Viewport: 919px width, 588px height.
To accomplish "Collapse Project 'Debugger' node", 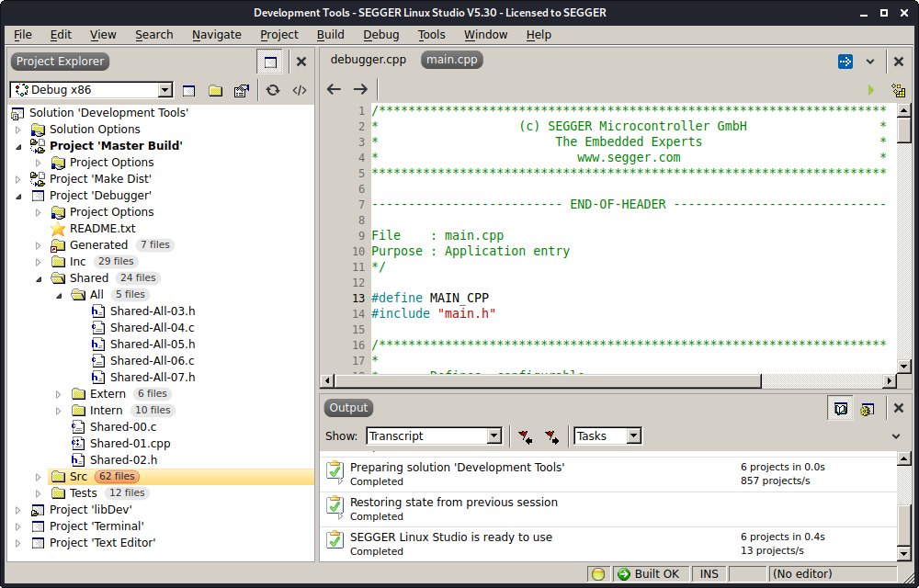I will tap(18, 197).
